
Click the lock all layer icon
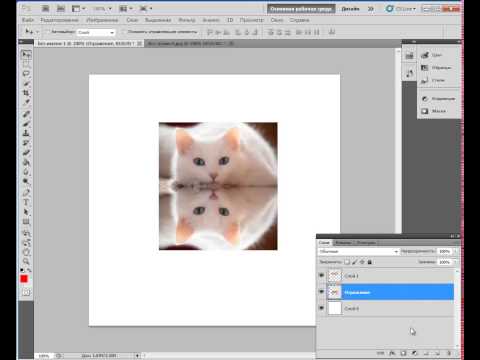click(x=369, y=262)
